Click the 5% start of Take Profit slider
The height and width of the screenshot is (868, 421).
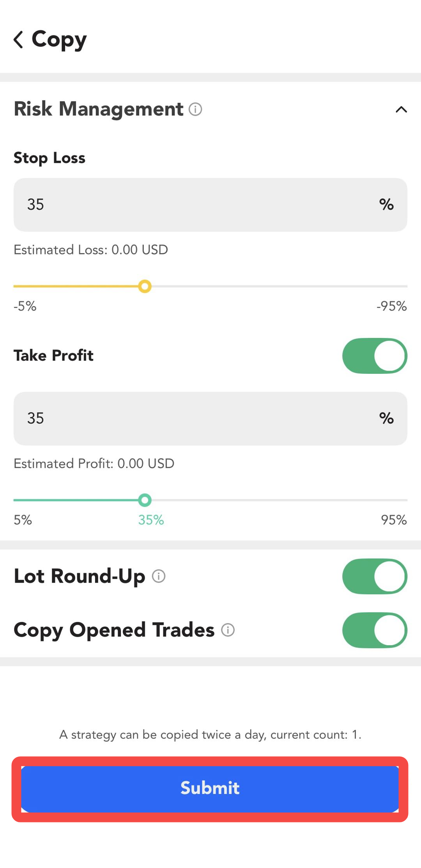click(23, 520)
